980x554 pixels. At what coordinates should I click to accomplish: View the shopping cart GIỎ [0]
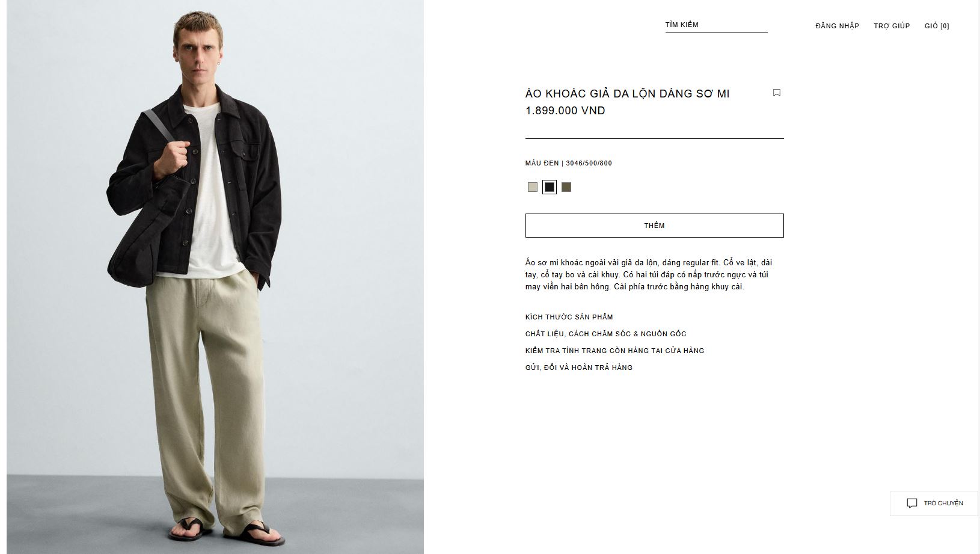937,26
